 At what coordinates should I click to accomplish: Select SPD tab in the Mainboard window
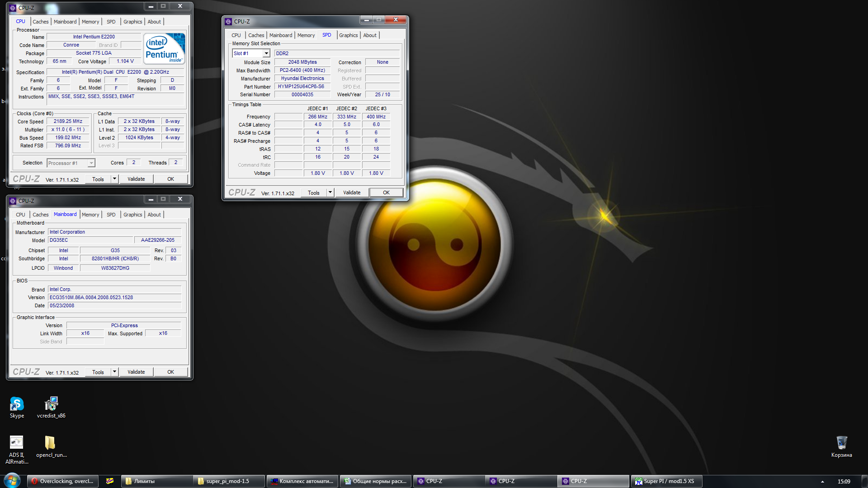point(111,215)
